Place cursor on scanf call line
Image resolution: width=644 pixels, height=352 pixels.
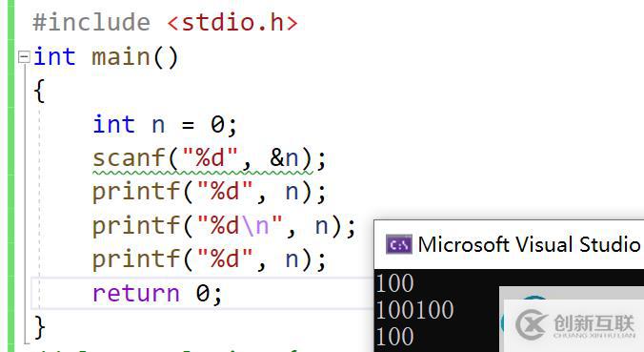(209, 158)
